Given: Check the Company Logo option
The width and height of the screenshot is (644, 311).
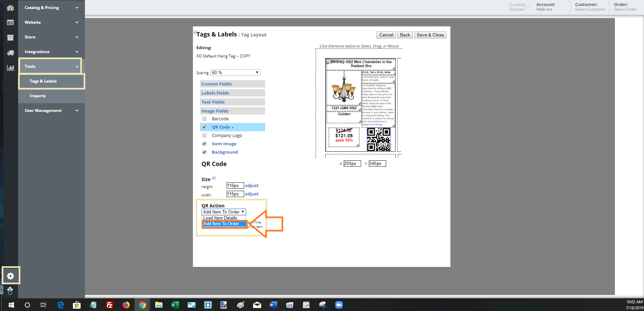Looking at the screenshot, I should coord(204,135).
